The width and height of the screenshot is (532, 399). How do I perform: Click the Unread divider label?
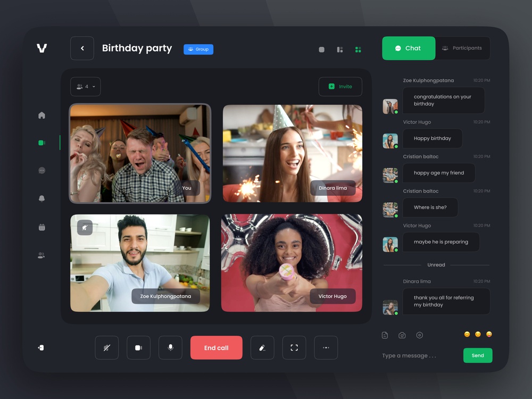coord(436,265)
